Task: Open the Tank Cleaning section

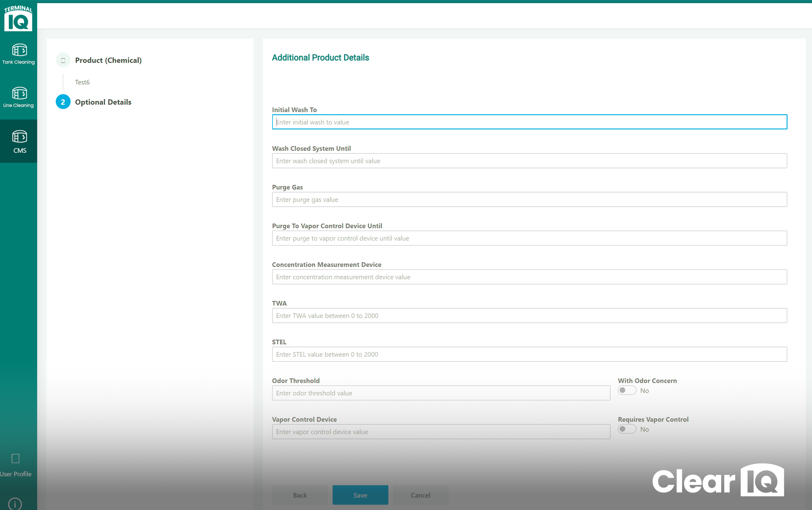Action: click(19, 54)
